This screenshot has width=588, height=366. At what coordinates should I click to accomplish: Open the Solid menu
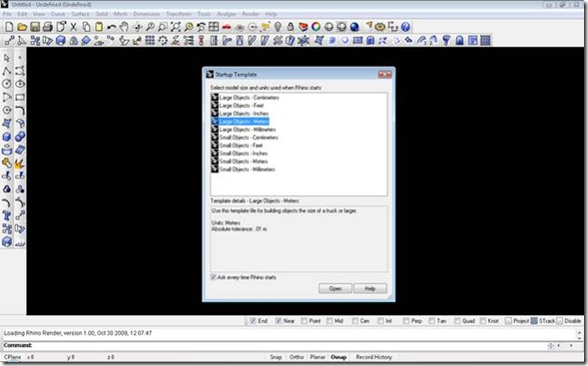click(102, 14)
